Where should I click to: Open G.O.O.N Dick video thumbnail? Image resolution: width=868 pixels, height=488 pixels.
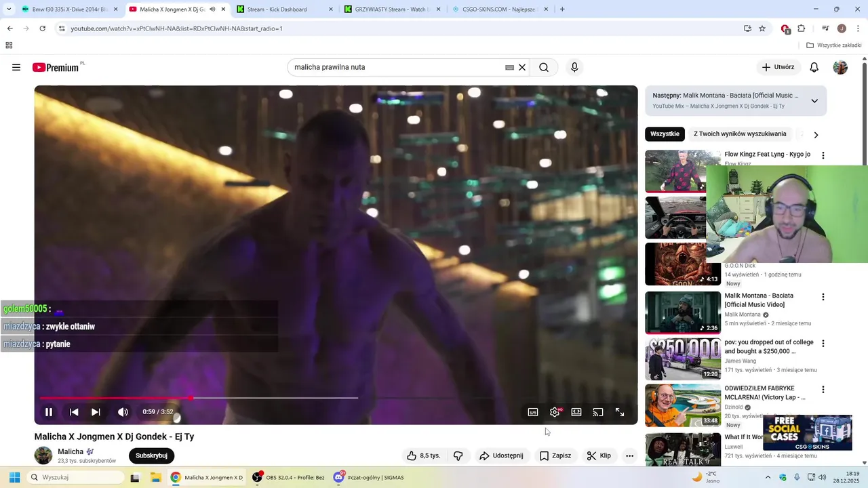tap(683, 264)
